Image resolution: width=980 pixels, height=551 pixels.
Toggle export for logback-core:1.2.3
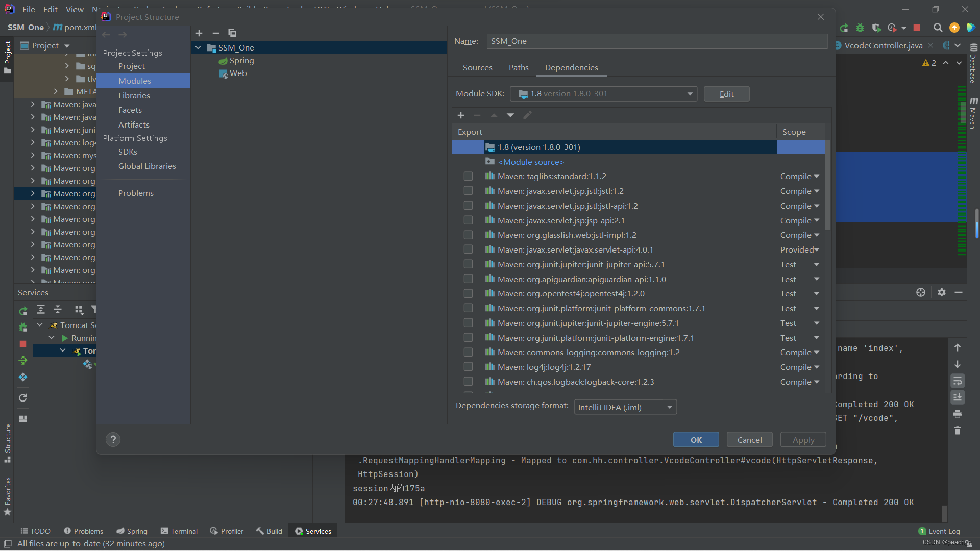(x=468, y=381)
